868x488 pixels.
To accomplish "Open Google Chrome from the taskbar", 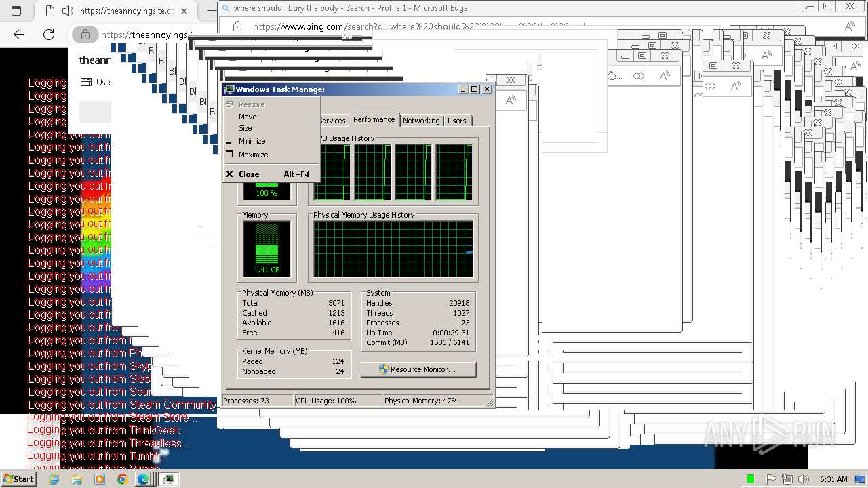I will point(122,479).
